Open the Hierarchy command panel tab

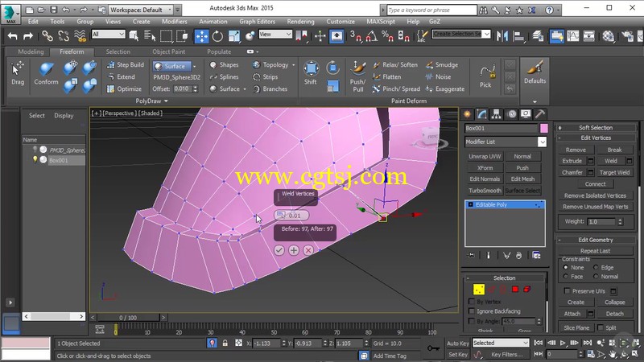pos(496,114)
